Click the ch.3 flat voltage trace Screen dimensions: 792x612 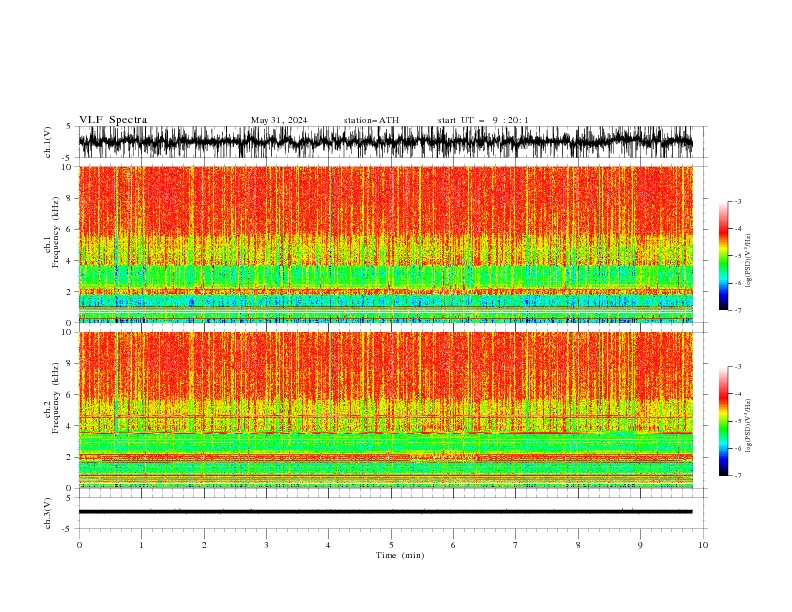click(385, 512)
